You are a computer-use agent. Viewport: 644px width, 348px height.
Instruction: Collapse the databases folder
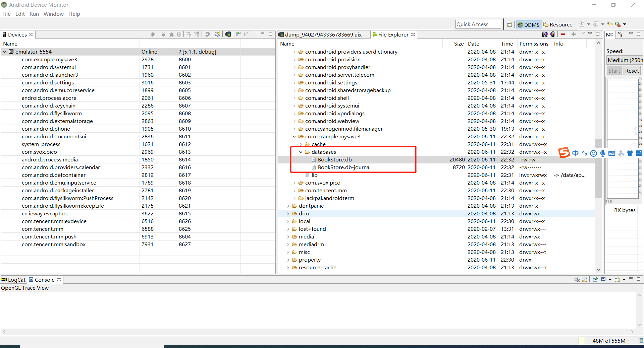point(301,152)
